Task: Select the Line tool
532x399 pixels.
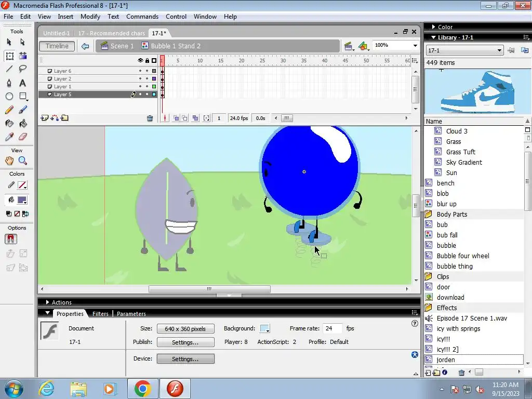Action: click(x=9, y=69)
